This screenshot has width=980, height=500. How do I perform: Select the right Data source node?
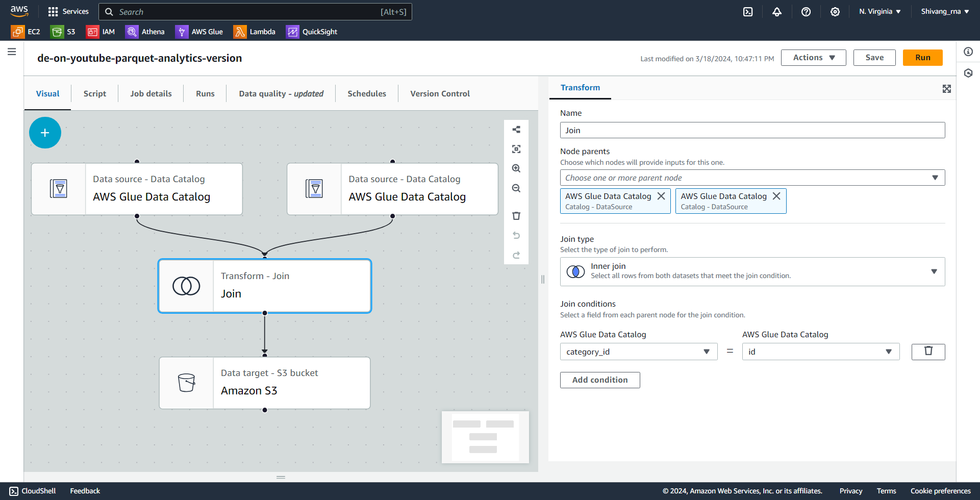click(x=392, y=189)
